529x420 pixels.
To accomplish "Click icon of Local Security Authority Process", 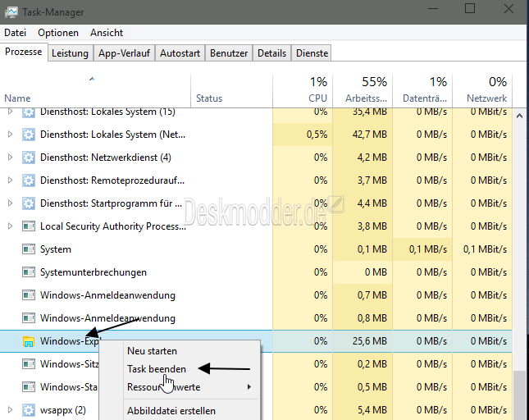I will point(29,226).
